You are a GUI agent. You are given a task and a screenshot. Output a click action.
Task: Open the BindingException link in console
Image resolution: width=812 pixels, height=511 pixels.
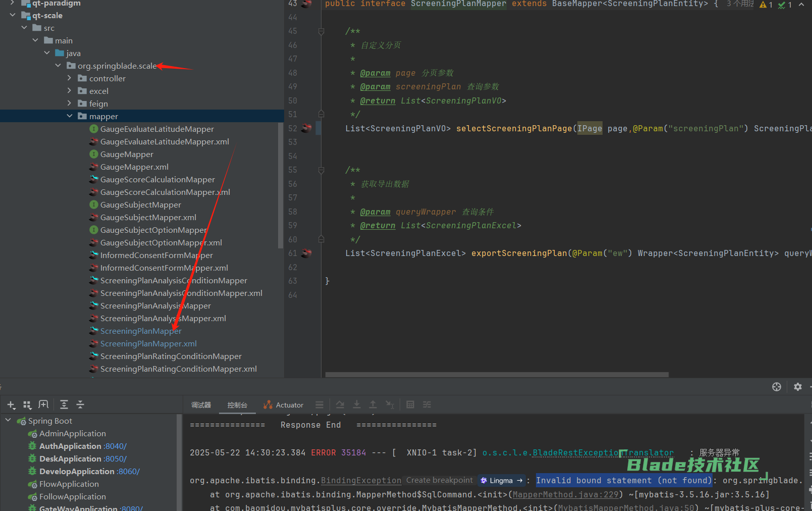pos(361,481)
